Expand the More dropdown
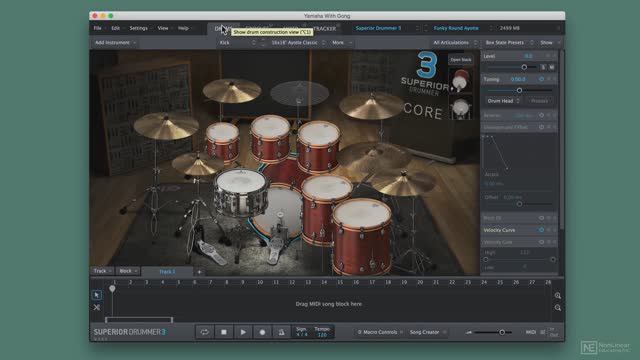This screenshot has height=360, width=640. pos(341,42)
